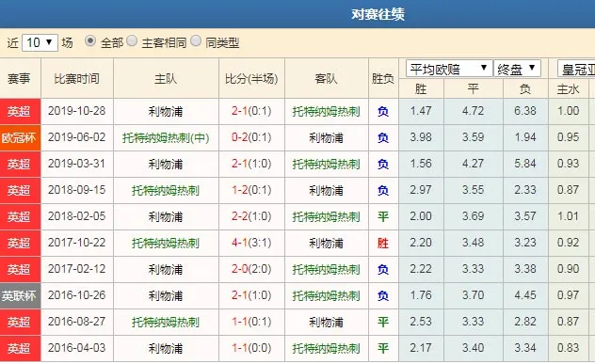Screen dimensions: 595x364
Task: Open the 终盘 dropdown
Action: (x=517, y=69)
